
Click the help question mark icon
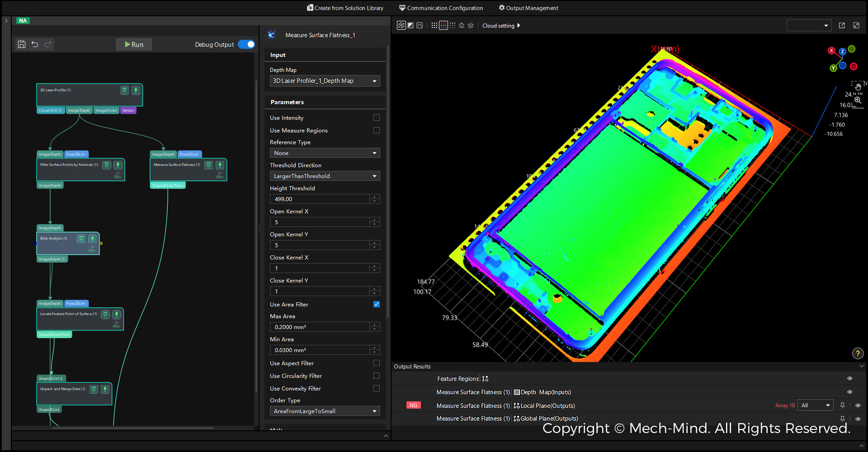coord(857,353)
